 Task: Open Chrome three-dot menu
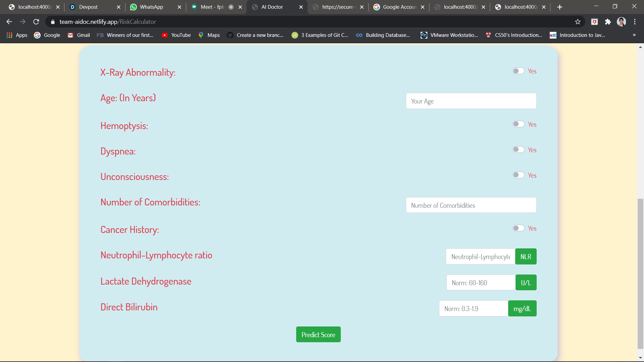pos(635,22)
